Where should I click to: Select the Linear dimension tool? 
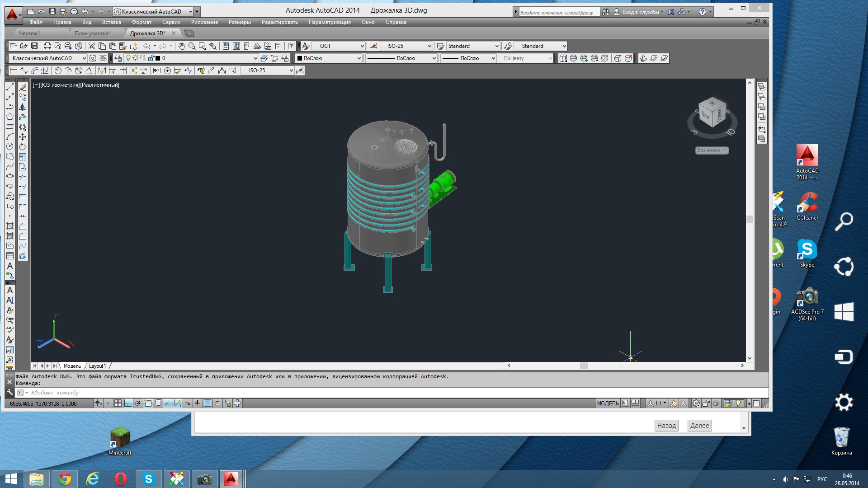(14, 70)
